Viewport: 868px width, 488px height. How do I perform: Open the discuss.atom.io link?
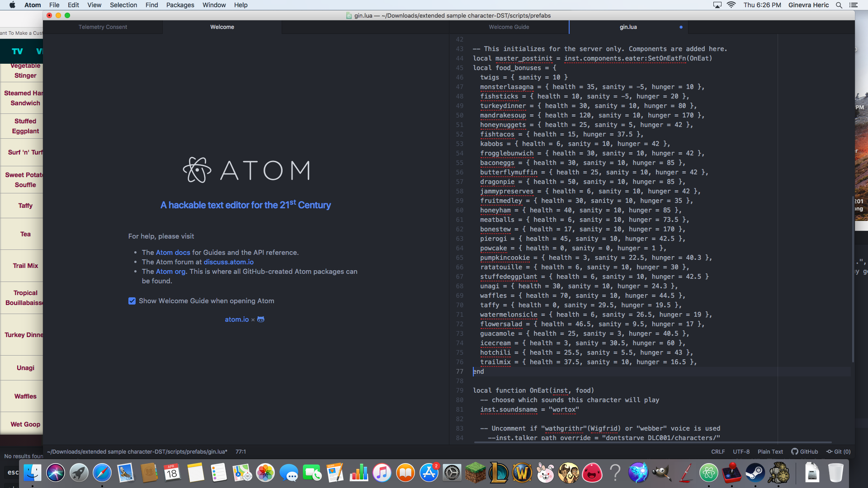click(x=228, y=262)
